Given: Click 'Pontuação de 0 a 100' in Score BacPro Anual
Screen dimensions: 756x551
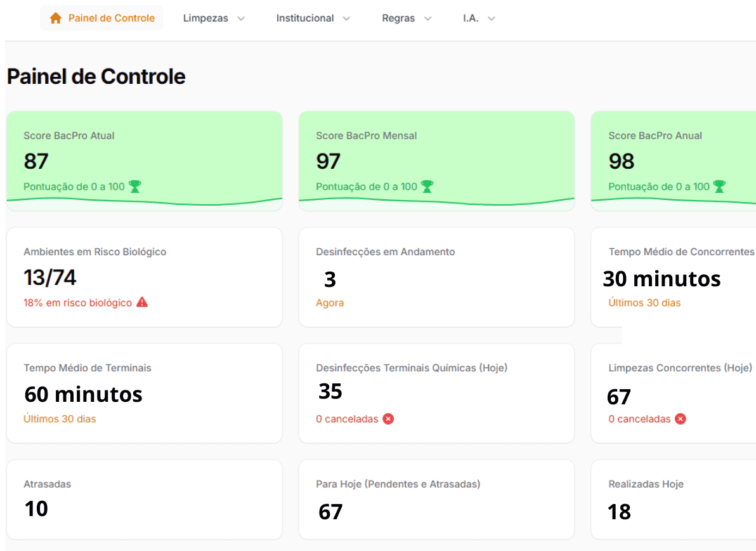Looking at the screenshot, I should [x=658, y=187].
